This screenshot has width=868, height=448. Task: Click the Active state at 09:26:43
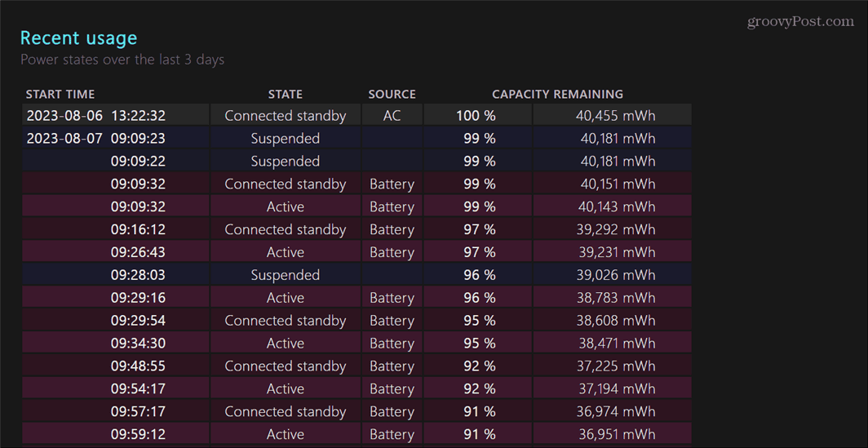click(285, 252)
